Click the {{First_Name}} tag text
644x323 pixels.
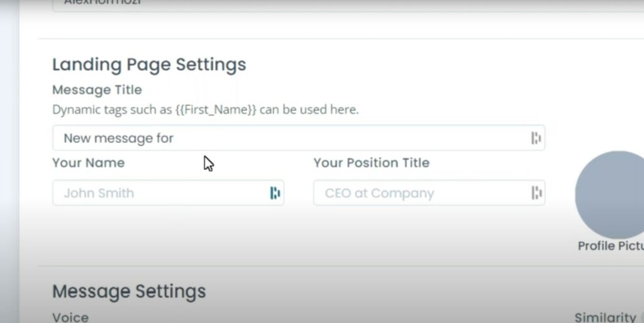216,110
